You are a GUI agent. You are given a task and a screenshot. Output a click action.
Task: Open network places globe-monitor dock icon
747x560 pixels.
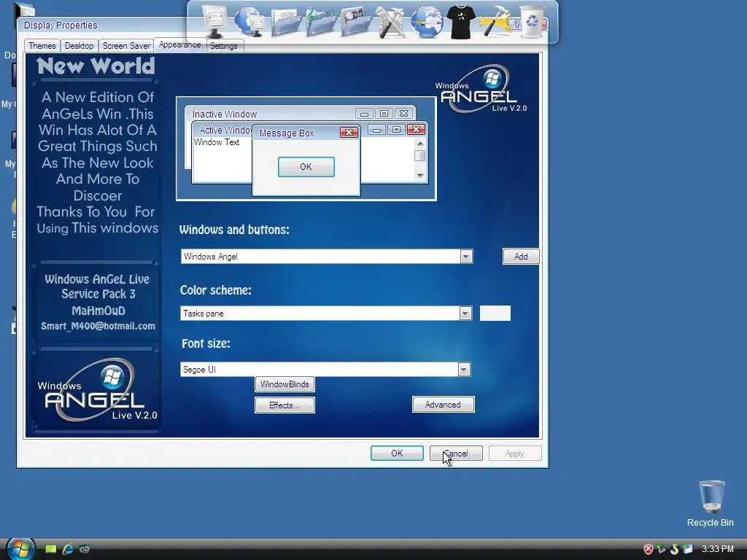pos(249,21)
